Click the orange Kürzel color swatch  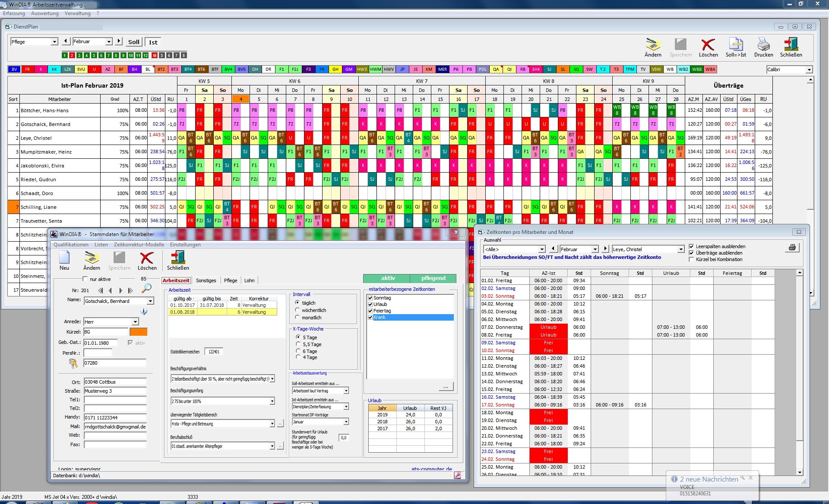138,332
